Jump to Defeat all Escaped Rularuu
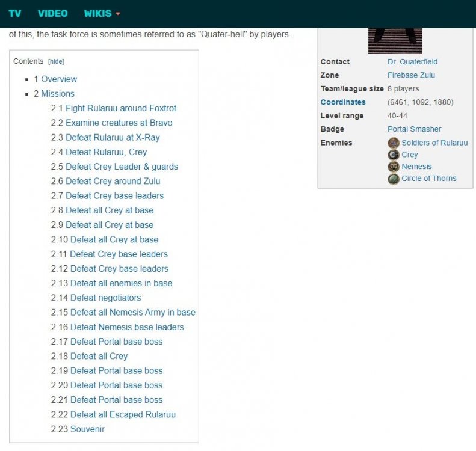476x451 pixels. coord(123,414)
